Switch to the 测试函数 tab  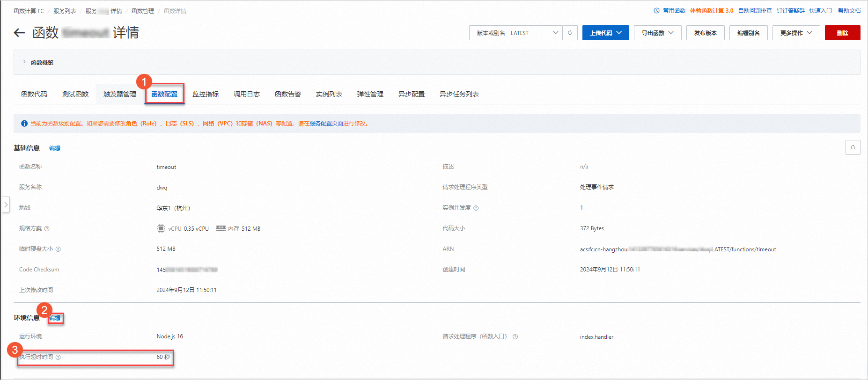tap(75, 94)
